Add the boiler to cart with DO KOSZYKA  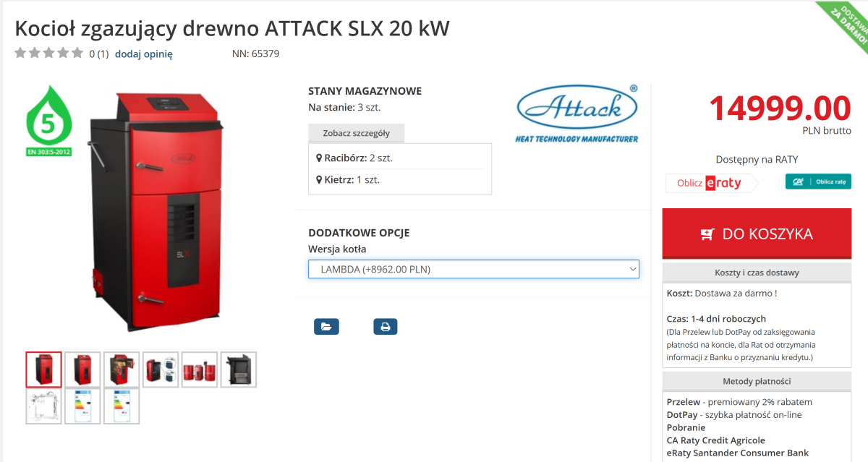pyautogui.click(x=757, y=234)
